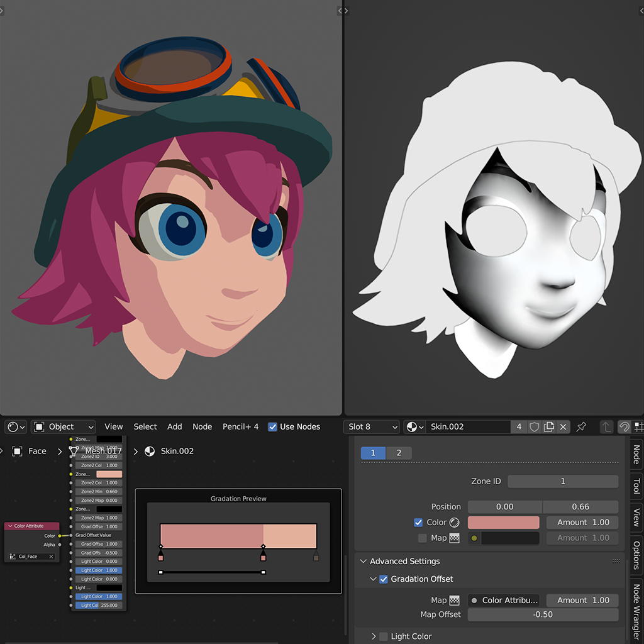This screenshot has width=644, height=644.
Task: Collapse the Advanced Settings section
Action: click(x=364, y=562)
